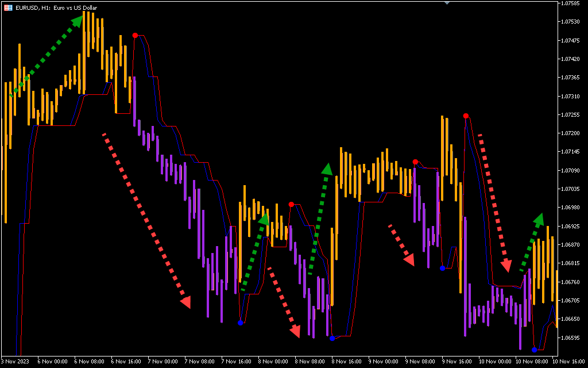Click the '3 Nov 2023' date label
The height and width of the screenshot is (368, 588).
(x=15, y=361)
